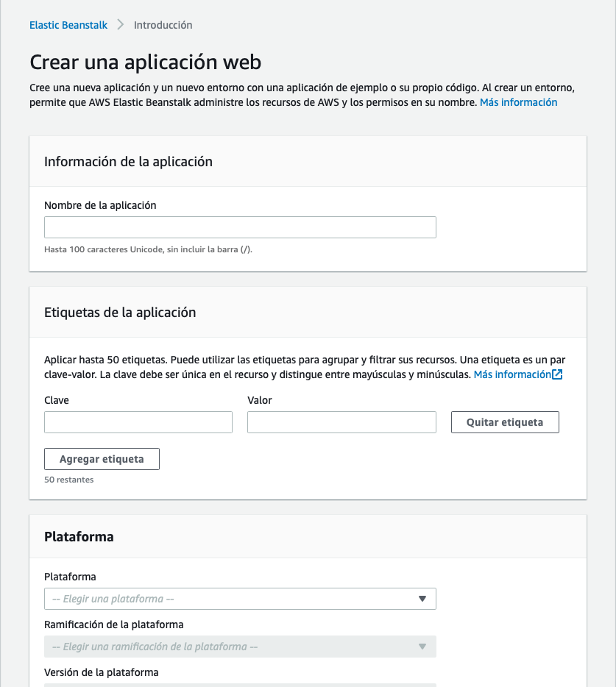Click the Hasta 100 caracteres Unicode hint
Image resolution: width=616 pixels, height=687 pixels.
pyautogui.click(x=148, y=250)
